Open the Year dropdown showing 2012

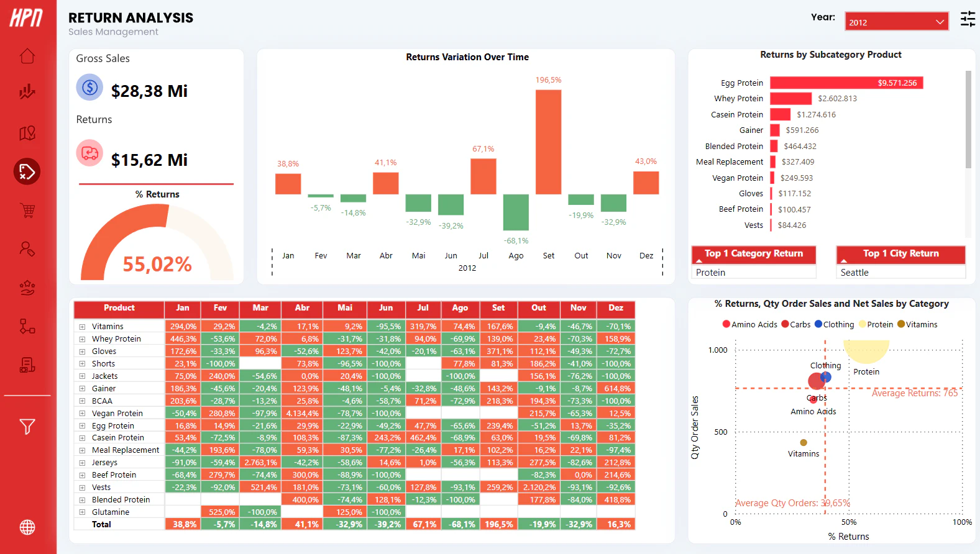coord(897,22)
